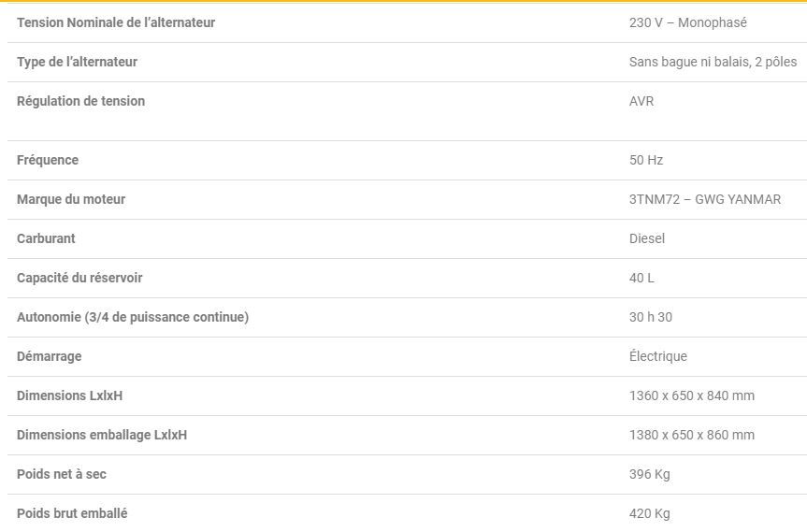
Task: Click the "Autonomie (3/4 de puissance continue)" label
Action: (x=133, y=317)
